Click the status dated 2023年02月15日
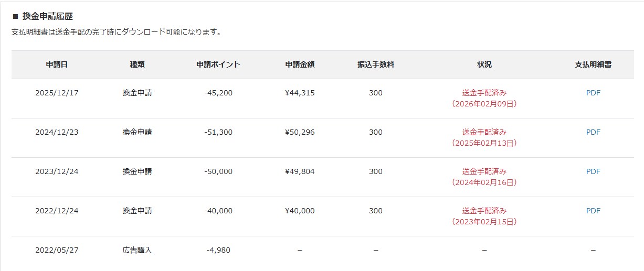The height and width of the screenshot is (271, 644). [484, 216]
